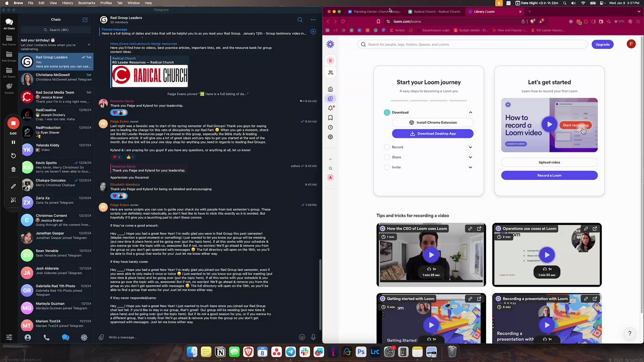Image resolution: width=644 pixels, height=362 pixels.
Task: Attach a file to the Telegram message
Action: pyautogui.click(x=101, y=337)
